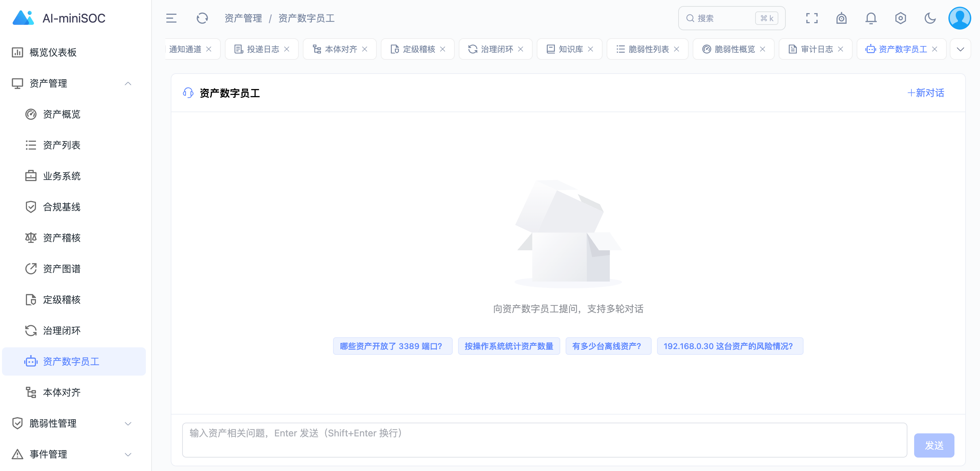This screenshot has height=471, width=980.
Task: Open the notifications bell
Action: [871, 18]
